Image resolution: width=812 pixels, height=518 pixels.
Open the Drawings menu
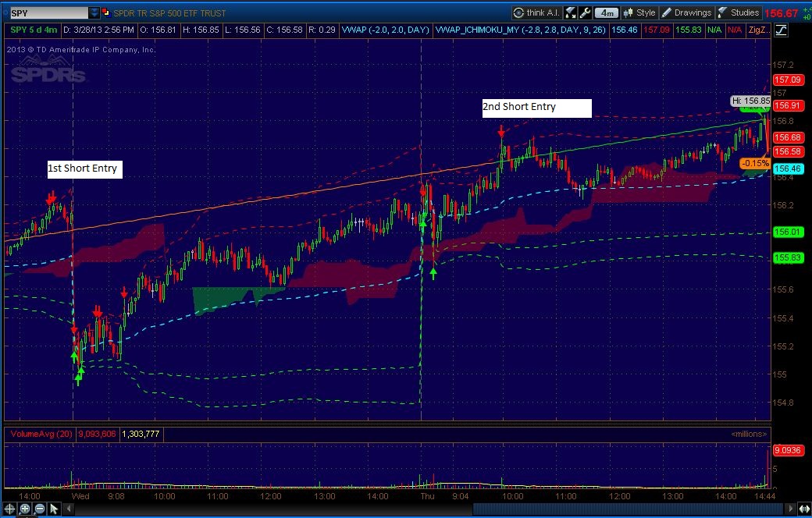click(686, 12)
